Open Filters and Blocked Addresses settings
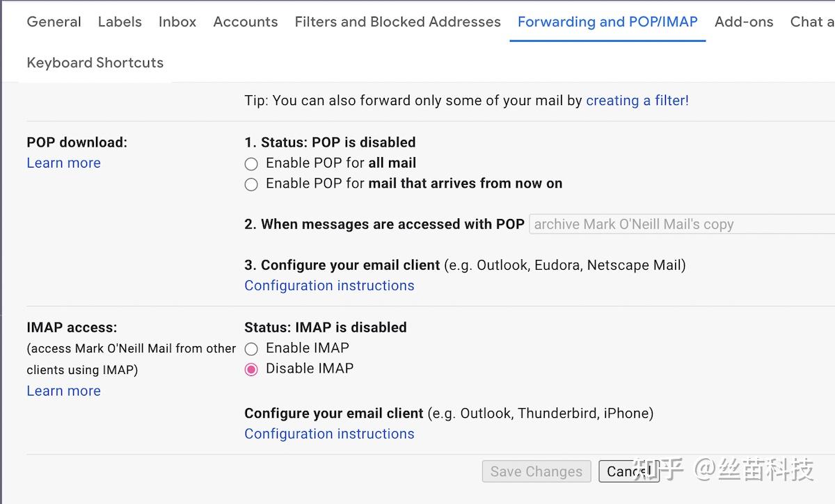The width and height of the screenshot is (835, 504). point(397,22)
